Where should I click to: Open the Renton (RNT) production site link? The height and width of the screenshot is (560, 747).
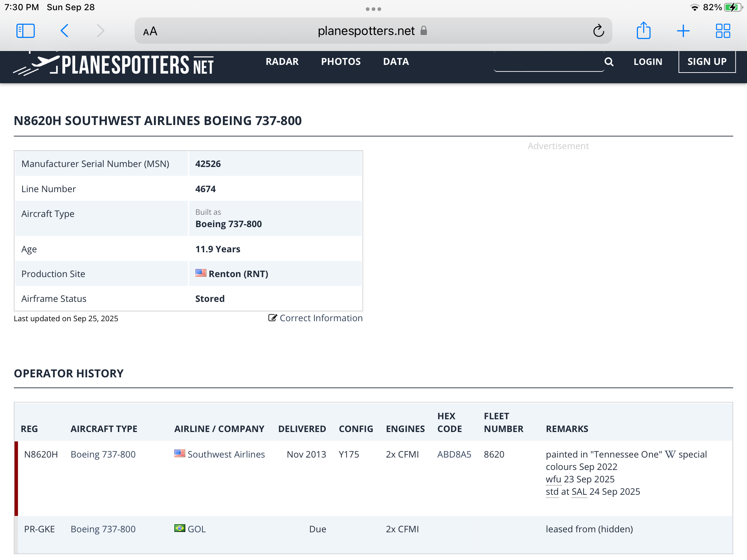tap(238, 274)
